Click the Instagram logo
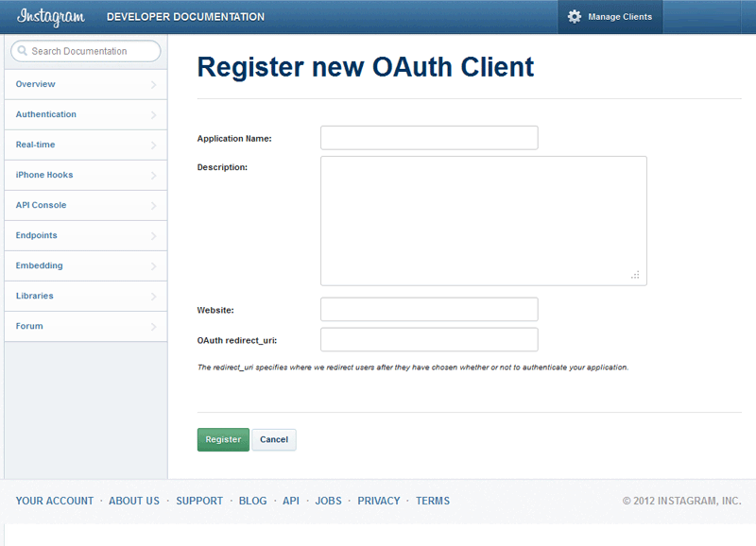The width and height of the screenshot is (756, 546). [51, 17]
